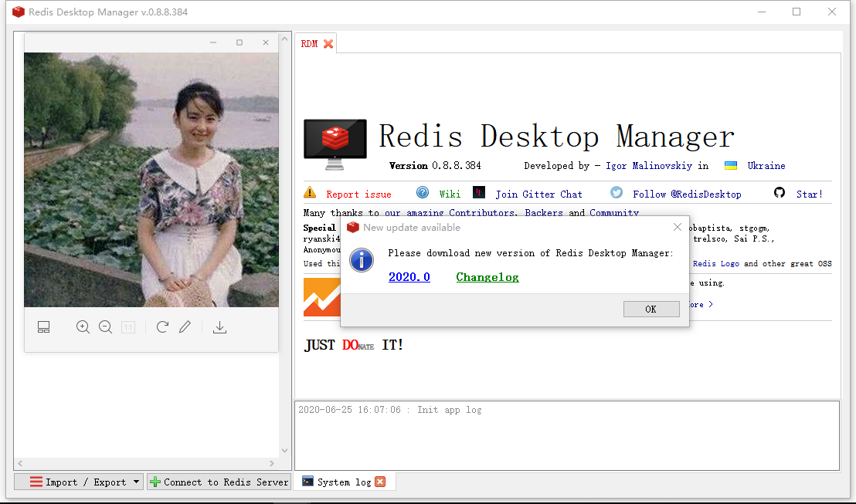This screenshot has width=856, height=504.
Task: Click the Redis monitor logo image
Action: point(335,144)
